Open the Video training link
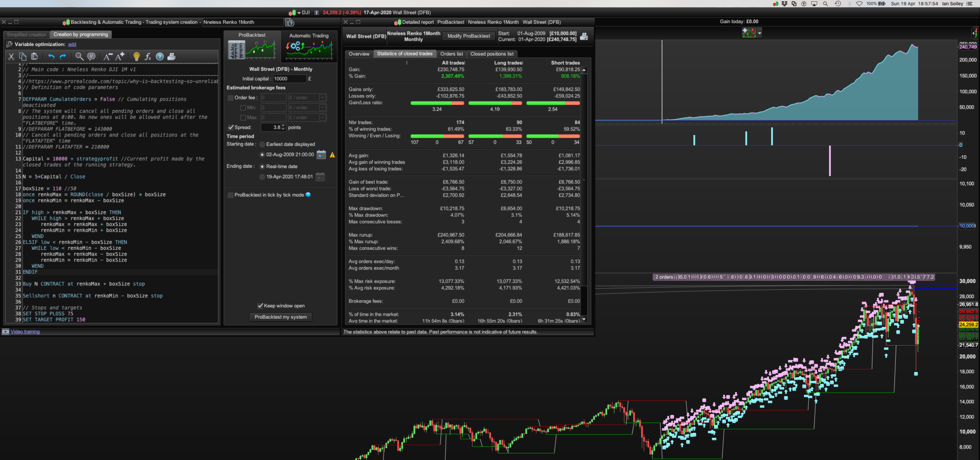Viewport: 980px width, 460px height. coord(25,332)
